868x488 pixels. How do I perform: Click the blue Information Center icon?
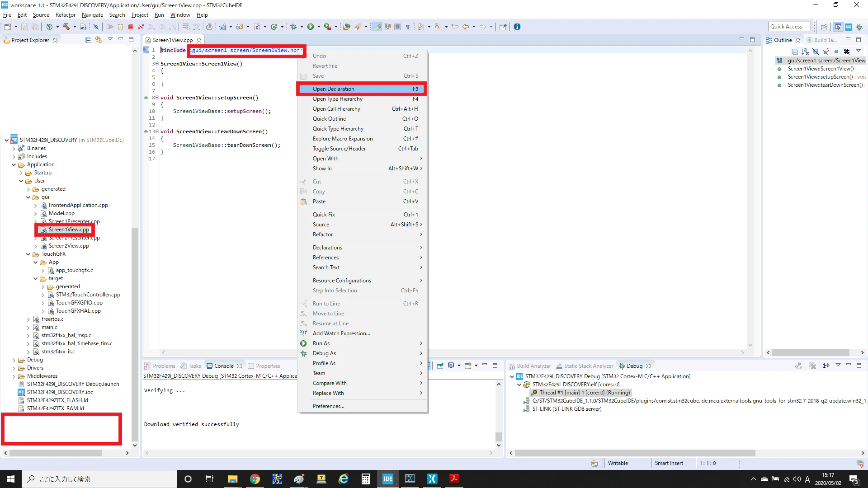coord(517,27)
